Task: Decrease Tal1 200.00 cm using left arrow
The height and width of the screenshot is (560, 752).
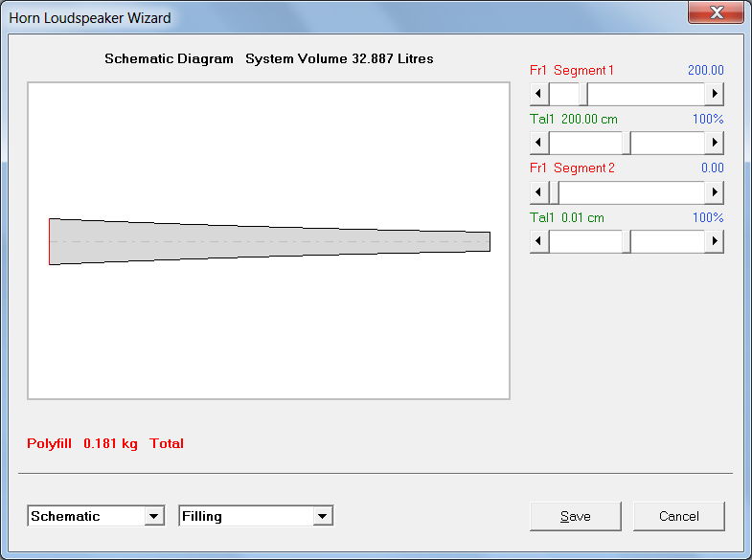Action: pos(539,143)
